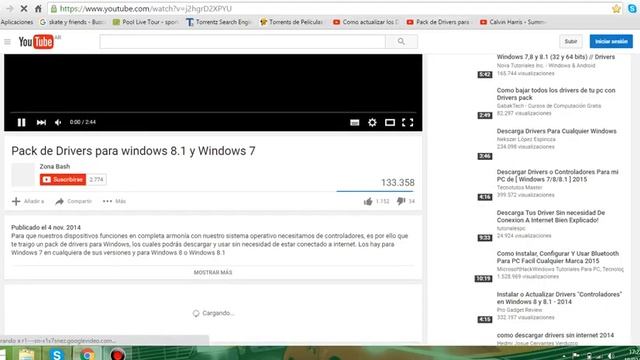This screenshot has height=360, width=640.
Task: Open the Torrentz Search Engine bookmark
Action: (218, 22)
